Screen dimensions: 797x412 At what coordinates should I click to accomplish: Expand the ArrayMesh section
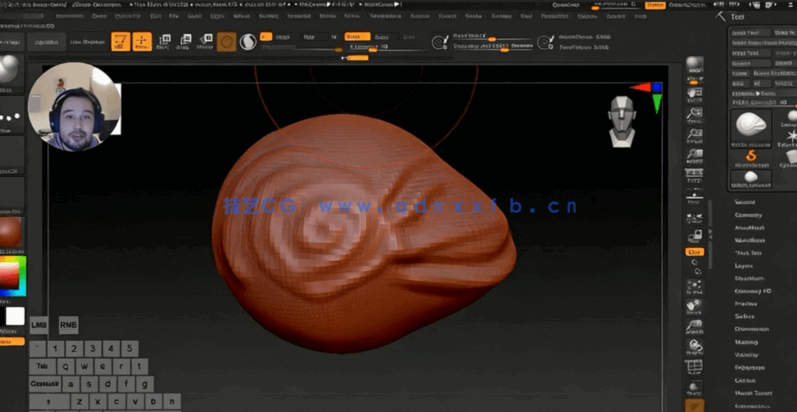point(749,228)
